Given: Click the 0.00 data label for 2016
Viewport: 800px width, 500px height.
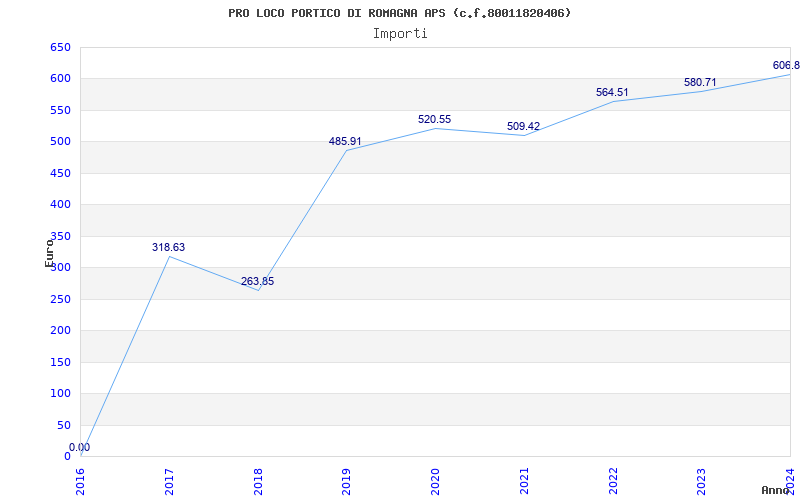Looking at the screenshot, I should (80, 447).
